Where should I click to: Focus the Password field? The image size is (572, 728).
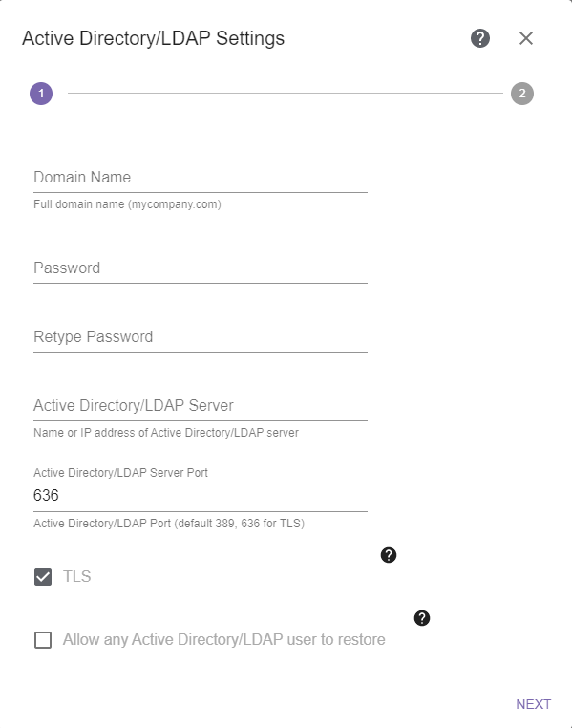(x=201, y=268)
